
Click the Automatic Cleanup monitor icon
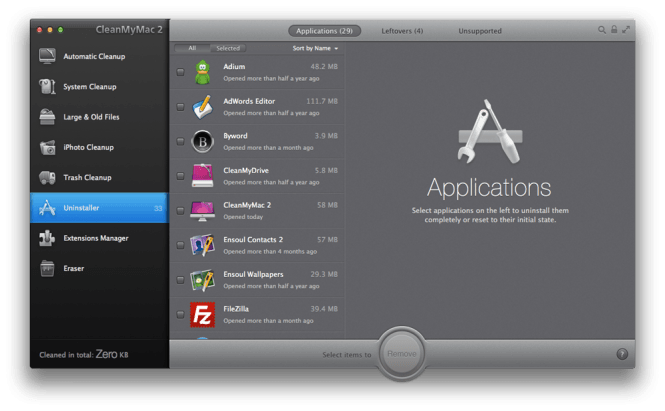coord(47,56)
